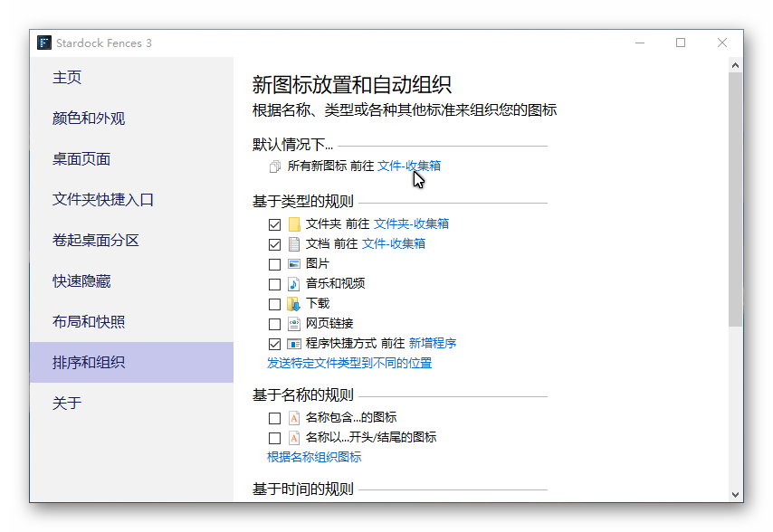Viewport: 773px width, 532px height.
Task: Uncheck the 文档 rule checkbox
Action: 274,244
